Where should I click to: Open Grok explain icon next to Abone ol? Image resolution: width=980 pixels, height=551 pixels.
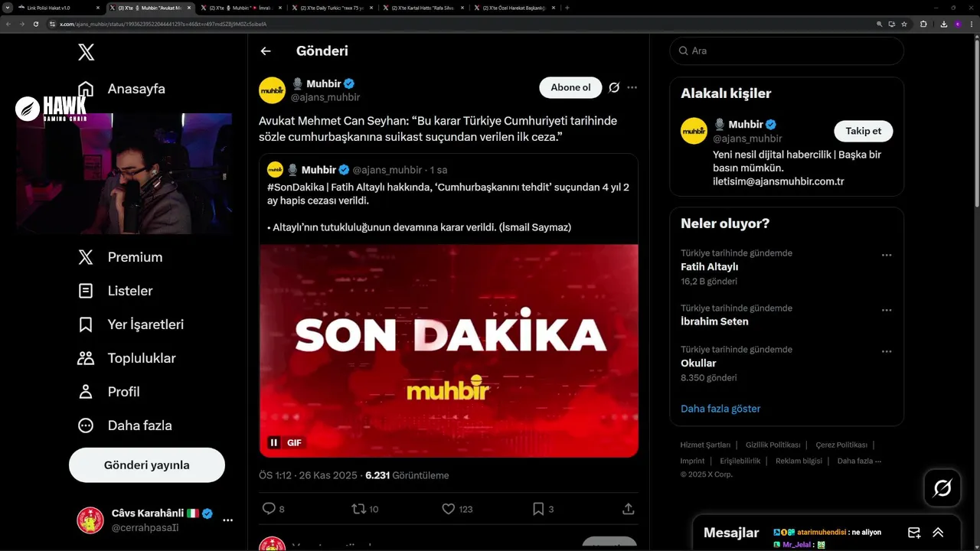[x=614, y=87]
